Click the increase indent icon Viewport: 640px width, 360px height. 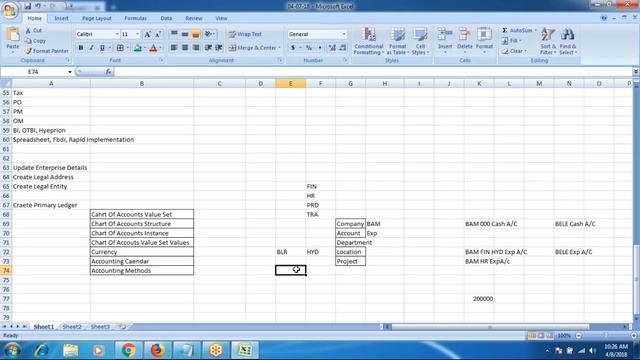tap(219, 48)
